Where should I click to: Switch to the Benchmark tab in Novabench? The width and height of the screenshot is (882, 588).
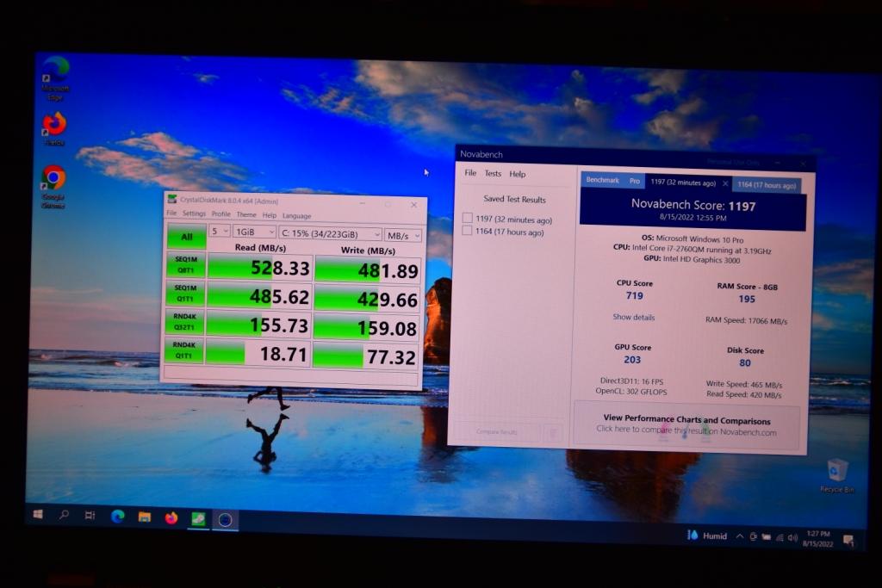coord(602,180)
